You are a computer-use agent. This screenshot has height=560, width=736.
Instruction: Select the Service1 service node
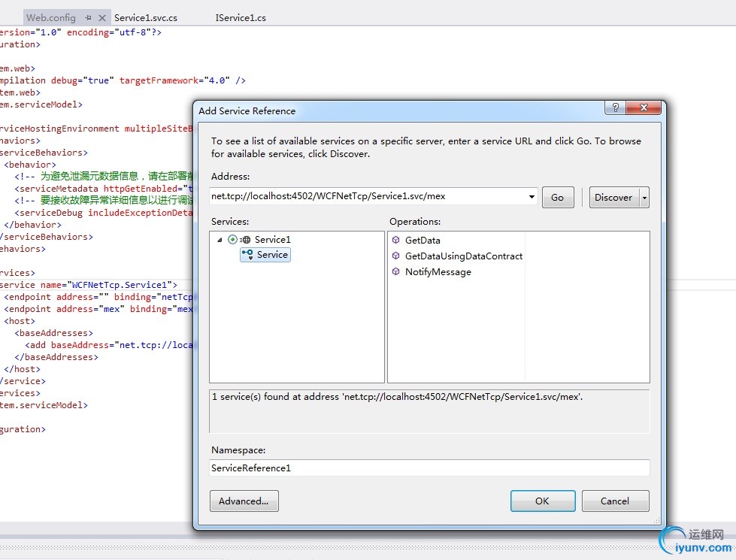click(x=272, y=240)
